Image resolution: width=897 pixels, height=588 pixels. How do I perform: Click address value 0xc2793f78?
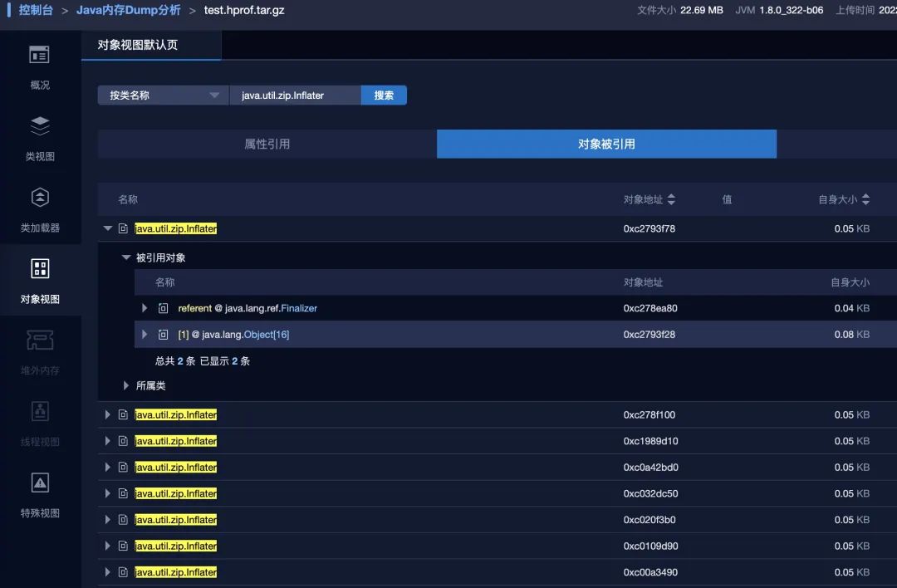pyautogui.click(x=649, y=228)
